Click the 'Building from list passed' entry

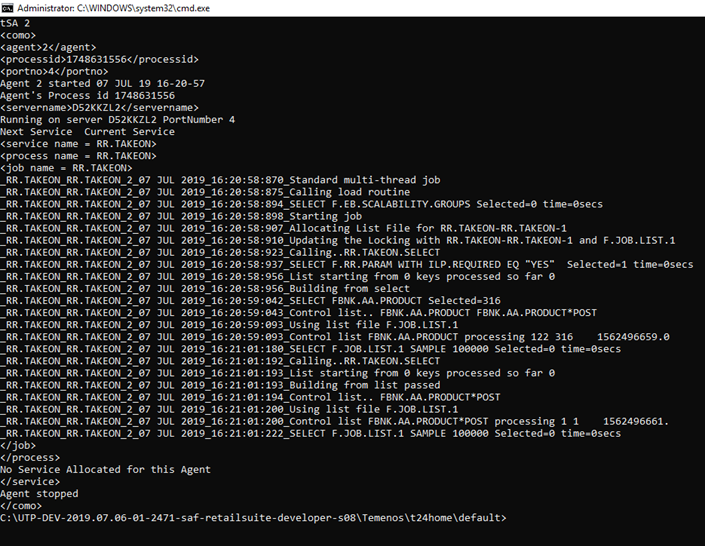click(x=365, y=385)
